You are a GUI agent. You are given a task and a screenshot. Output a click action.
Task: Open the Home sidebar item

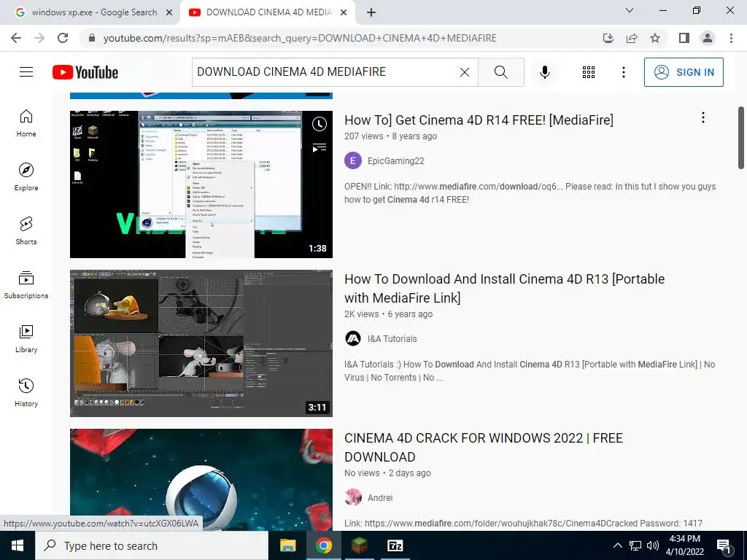pyautogui.click(x=26, y=123)
